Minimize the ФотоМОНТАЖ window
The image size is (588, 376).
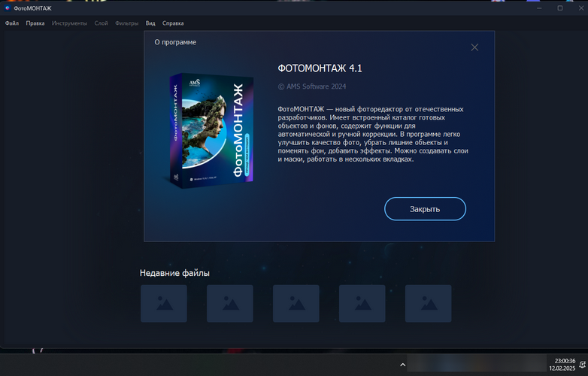click(x=539, y=8)
